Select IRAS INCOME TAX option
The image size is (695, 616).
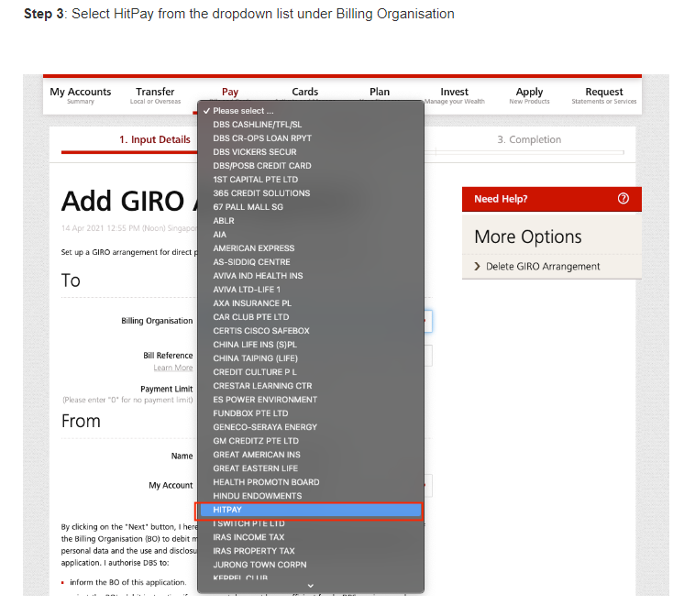coord(311,537)
